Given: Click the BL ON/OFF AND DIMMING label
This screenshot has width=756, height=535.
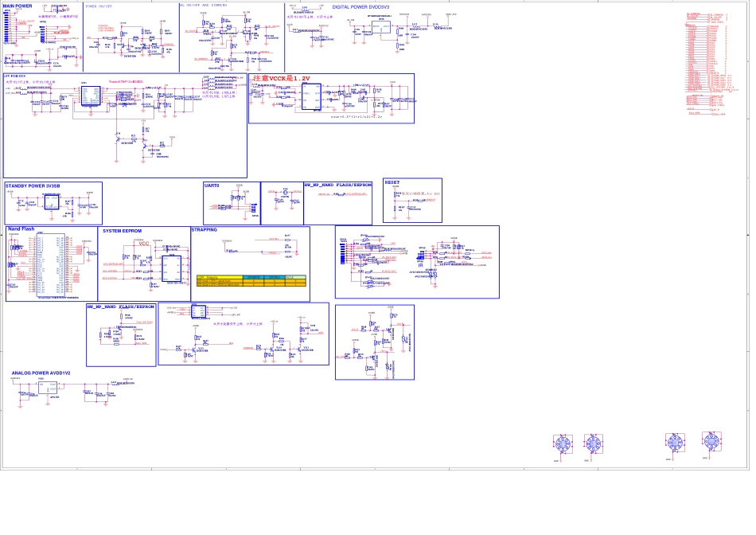Looking at the screenshot, I should (x=204, y=5).
